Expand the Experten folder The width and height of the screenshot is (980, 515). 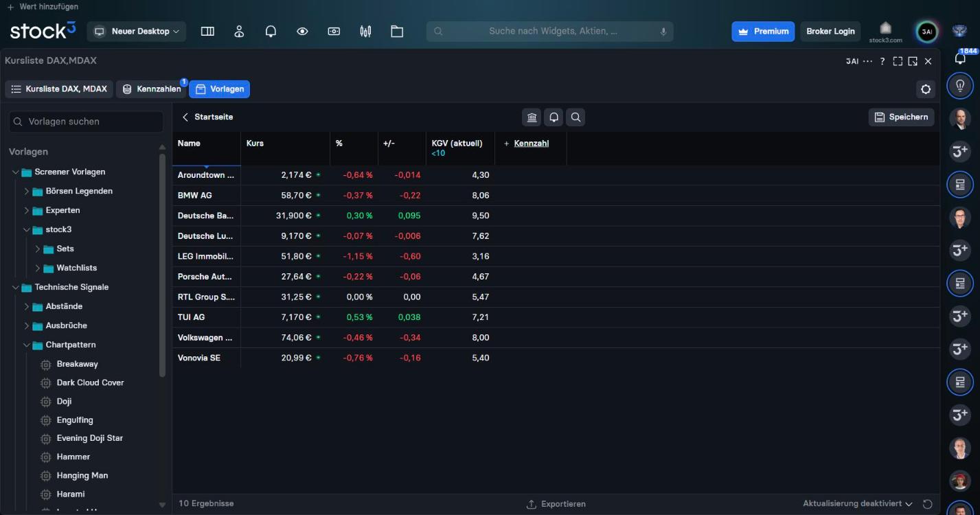tap(27, 211)
